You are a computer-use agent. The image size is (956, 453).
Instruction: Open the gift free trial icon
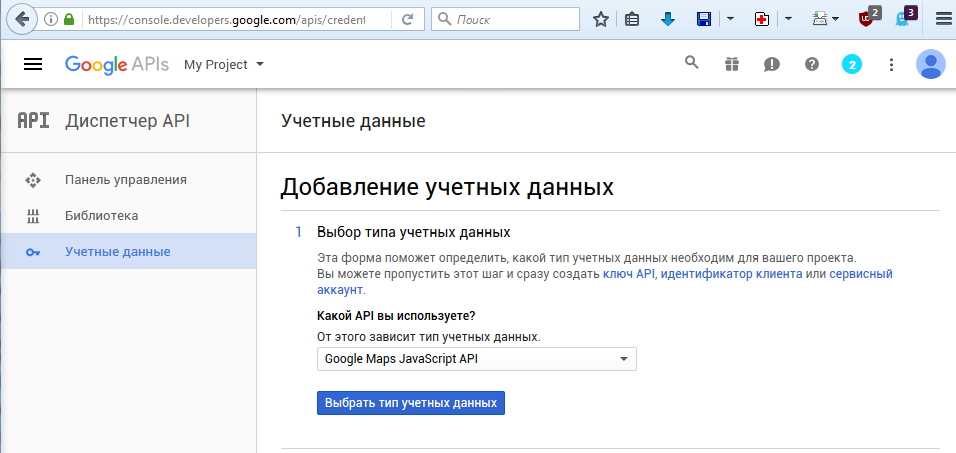coord(732,64)
